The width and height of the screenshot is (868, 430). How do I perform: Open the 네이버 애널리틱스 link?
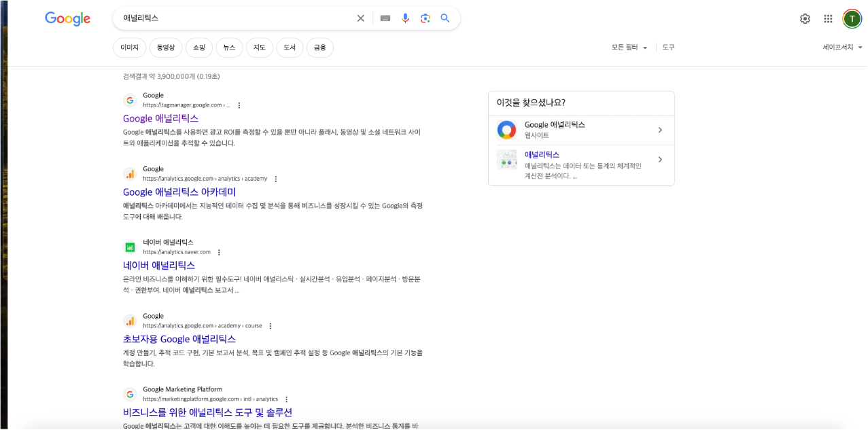pos(159,266)
